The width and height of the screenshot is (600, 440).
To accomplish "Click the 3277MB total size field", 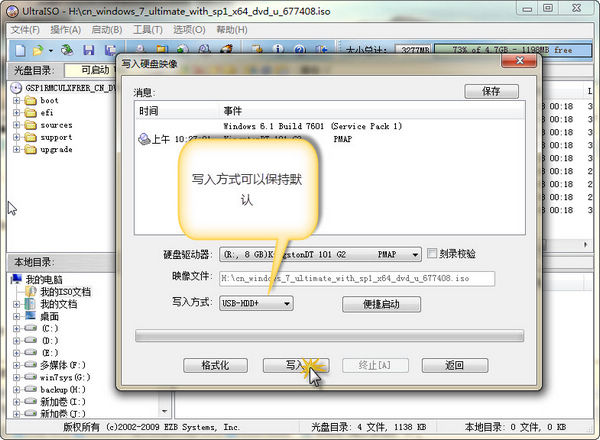I will click(x=414, y=50).
